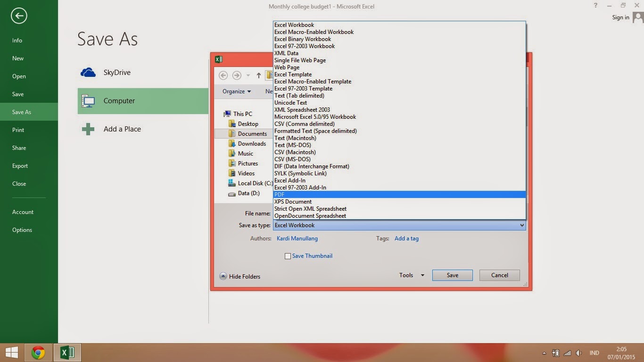Select This PC in the folder tree
The width and height of the screenshot is (644, 362).
[238, 114]
